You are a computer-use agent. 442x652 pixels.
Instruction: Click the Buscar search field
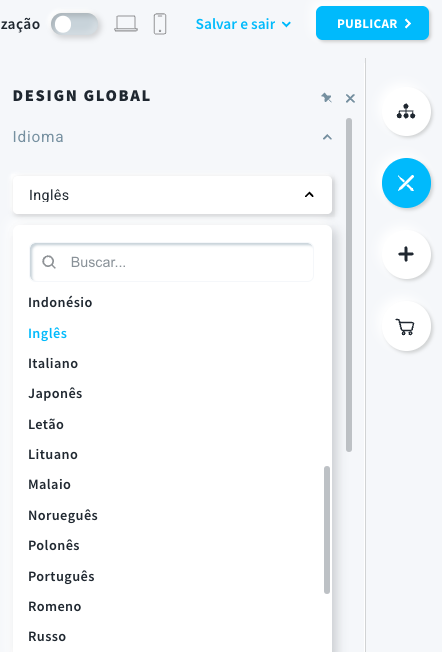[x=172, y=262]
